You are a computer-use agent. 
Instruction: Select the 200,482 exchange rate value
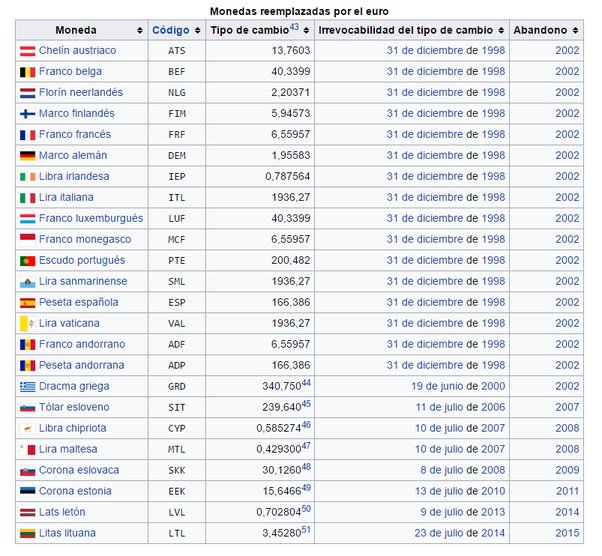(x=291, y=260)
